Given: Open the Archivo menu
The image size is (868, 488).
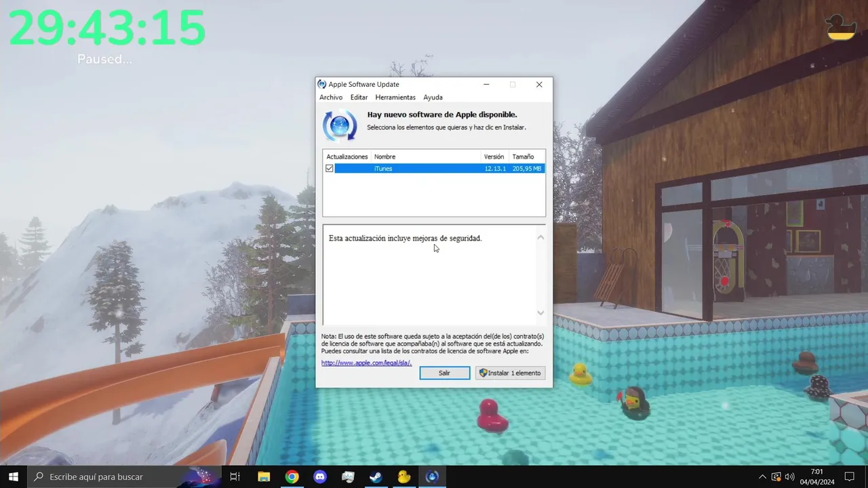Looking at the screenshot, I should pos(331,98).
